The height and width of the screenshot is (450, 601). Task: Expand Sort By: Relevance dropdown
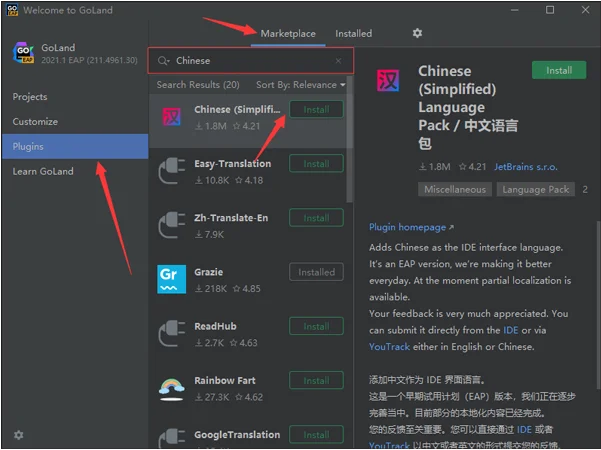click(x=300, y=85)
